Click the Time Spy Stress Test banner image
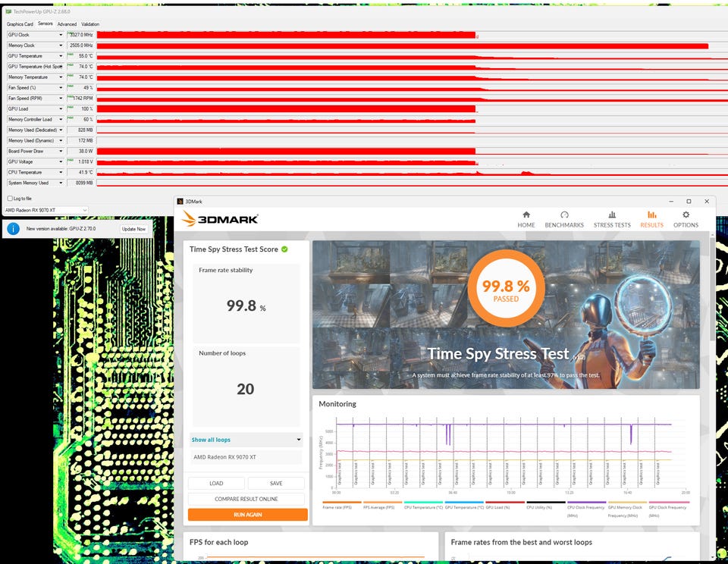This screenshot has width=728, height=564. [x=506, y=315]
